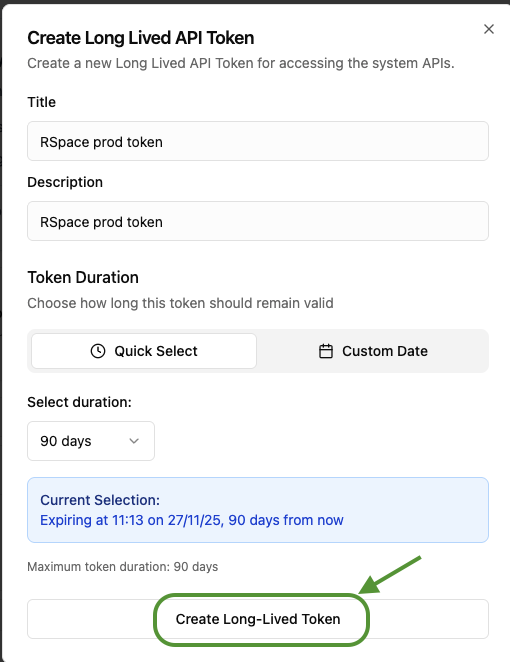510x662 pixels.
Task: Focus the Title input field
Action: 258,141
